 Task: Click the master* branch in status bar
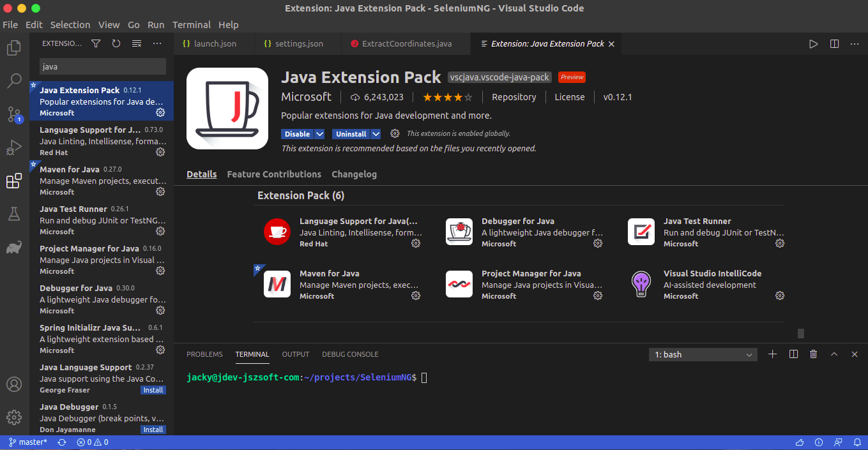(x=28, y=442)
